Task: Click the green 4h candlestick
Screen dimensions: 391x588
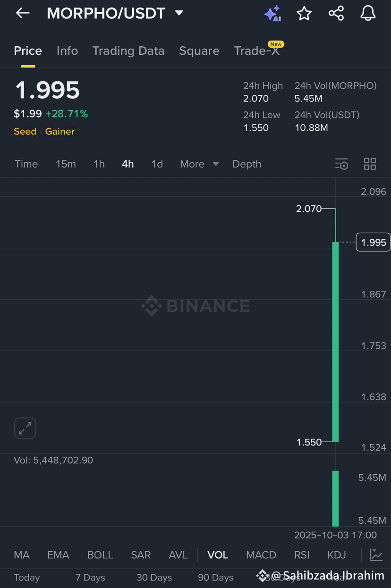Action: [x=335, y=342]
